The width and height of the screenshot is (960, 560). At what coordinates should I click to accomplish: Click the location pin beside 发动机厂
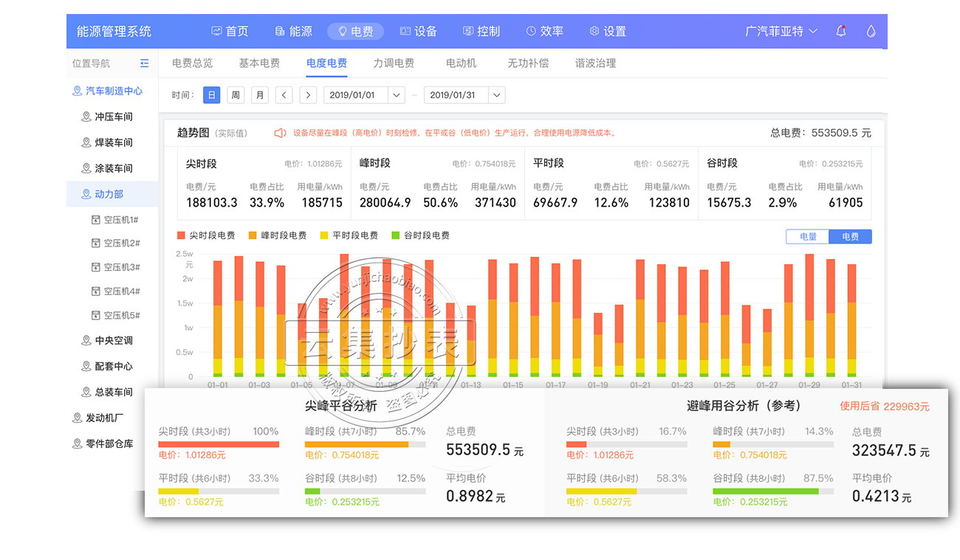(x=77, y=418)
